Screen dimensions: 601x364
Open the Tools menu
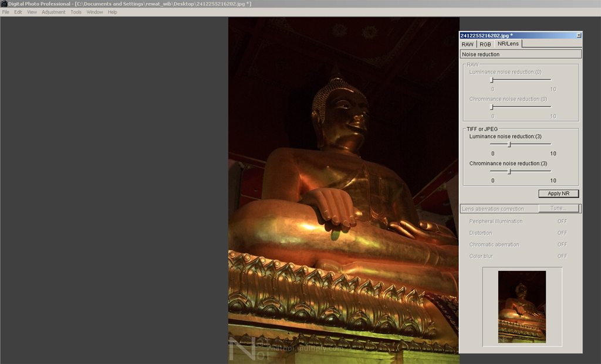click(x=76, y=12)
